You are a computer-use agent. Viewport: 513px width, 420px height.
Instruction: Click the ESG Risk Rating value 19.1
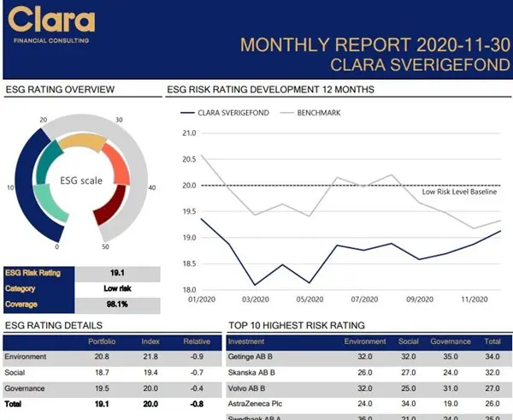pyautogui.click(x=117, y=273)
